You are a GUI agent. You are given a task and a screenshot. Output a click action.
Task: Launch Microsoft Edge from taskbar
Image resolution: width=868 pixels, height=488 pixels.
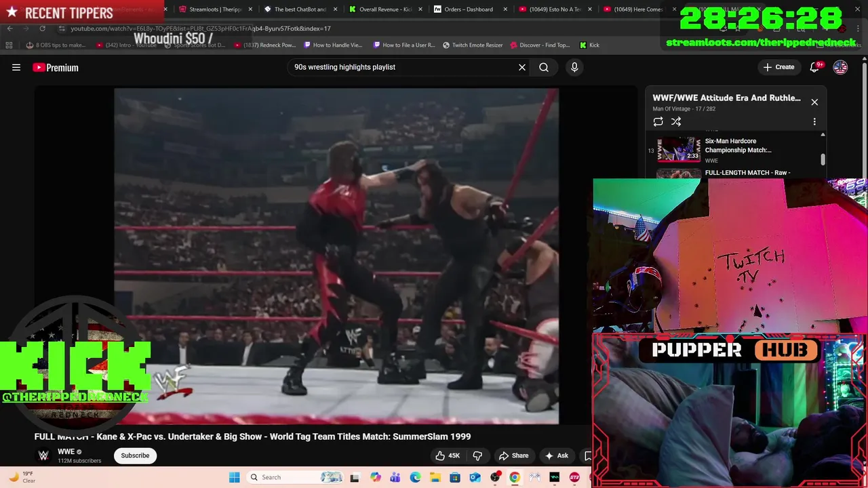(x=415, y=477)
